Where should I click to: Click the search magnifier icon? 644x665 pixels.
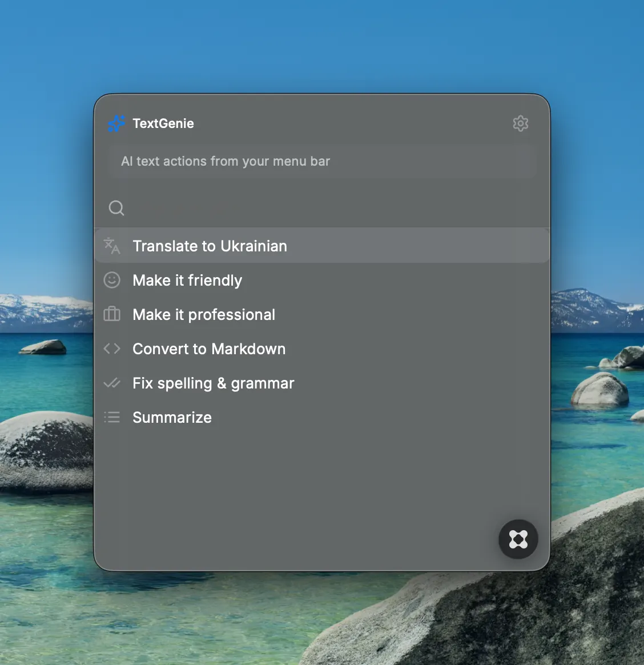coord(116,208)
